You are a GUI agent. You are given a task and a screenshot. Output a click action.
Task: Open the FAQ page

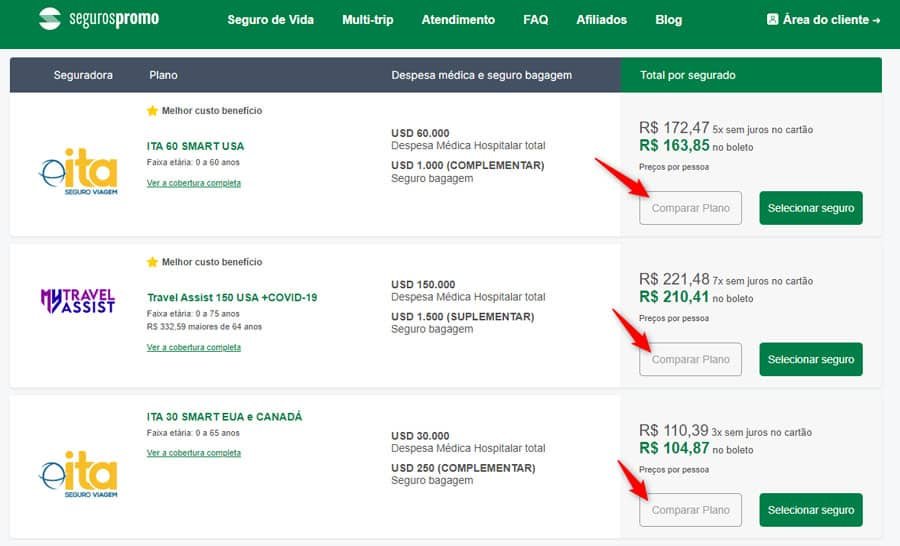pyautogui.click(x=536, y=20)
